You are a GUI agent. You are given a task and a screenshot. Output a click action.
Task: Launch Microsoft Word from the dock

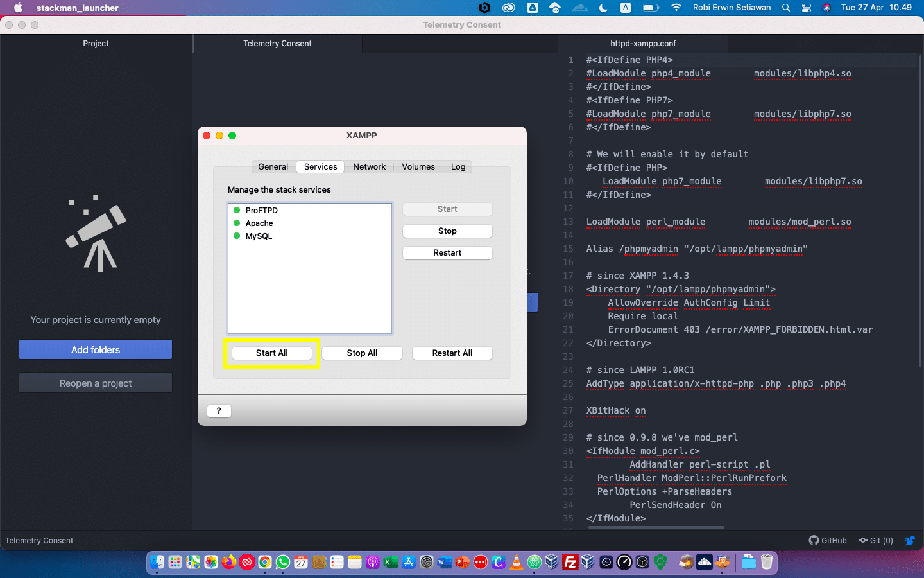[444, 563]
